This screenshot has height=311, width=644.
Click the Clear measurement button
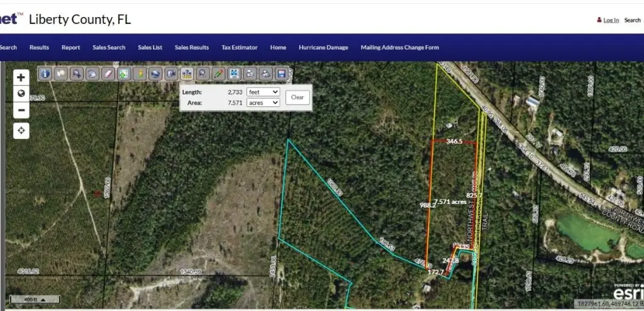pos(297,98)
